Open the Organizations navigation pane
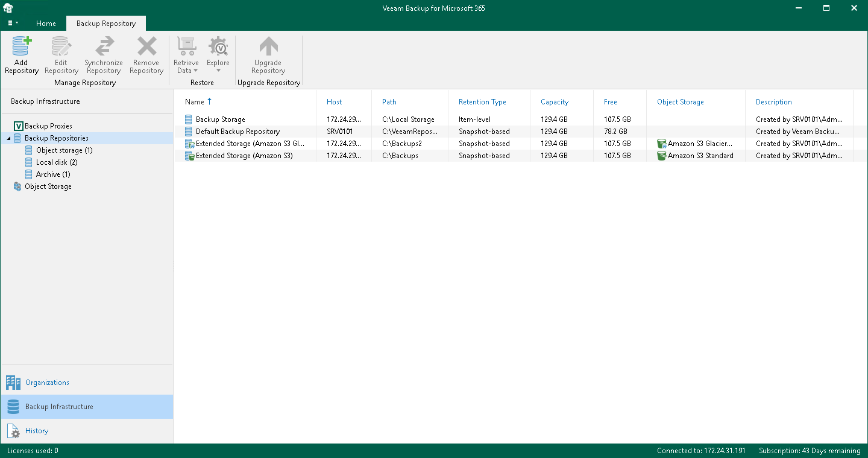This screenshot has width=868, height=458. [47, 383]
